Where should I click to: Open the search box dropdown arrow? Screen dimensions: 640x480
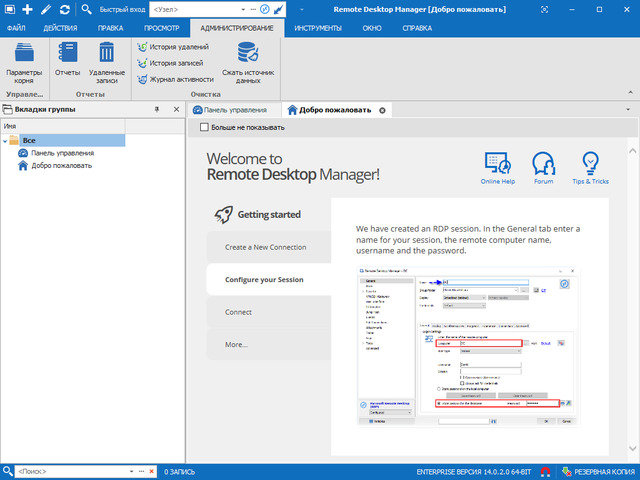tap(131, 471)
